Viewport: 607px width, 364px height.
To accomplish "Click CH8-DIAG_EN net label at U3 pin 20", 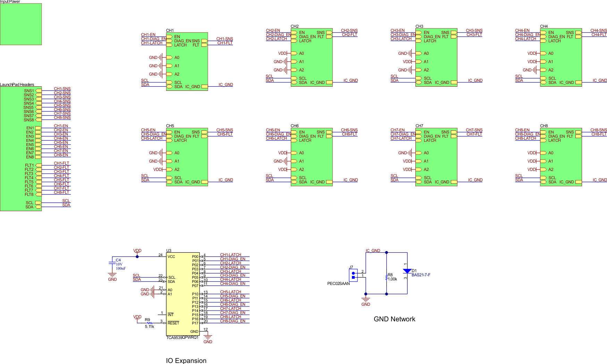I will pos(233,321).
